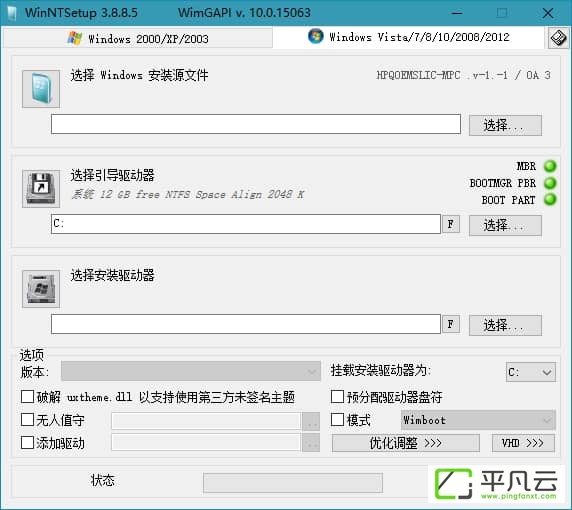
Task: Click browse button for add drivers path
Action: tap(311, 443)
